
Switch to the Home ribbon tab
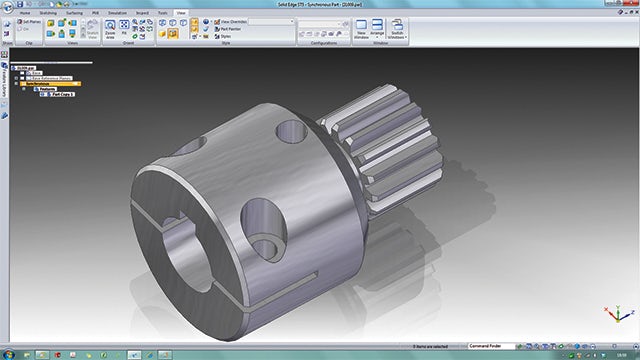tap(25, 13)
